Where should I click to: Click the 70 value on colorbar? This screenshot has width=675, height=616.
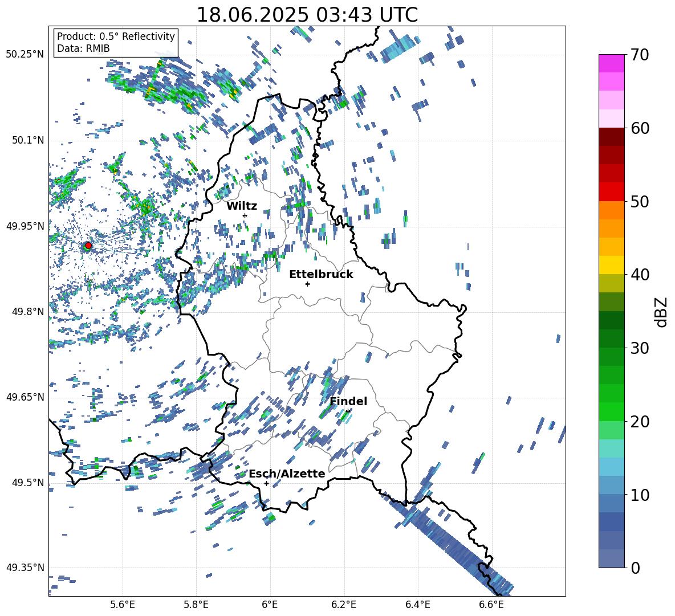[x=640, y=55]
